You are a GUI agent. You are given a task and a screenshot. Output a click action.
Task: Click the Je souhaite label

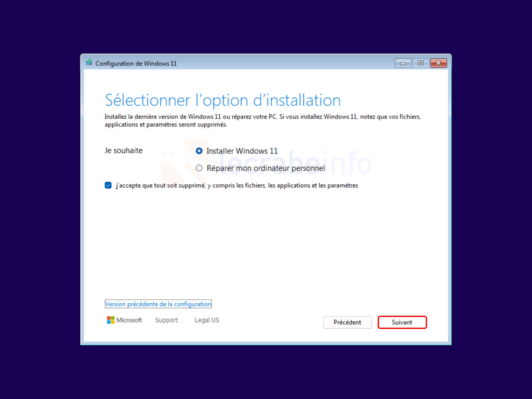[124, 150]
